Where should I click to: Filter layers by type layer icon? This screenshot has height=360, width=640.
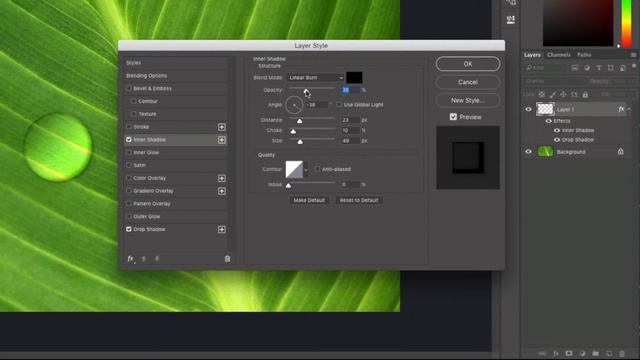(599, 68)
